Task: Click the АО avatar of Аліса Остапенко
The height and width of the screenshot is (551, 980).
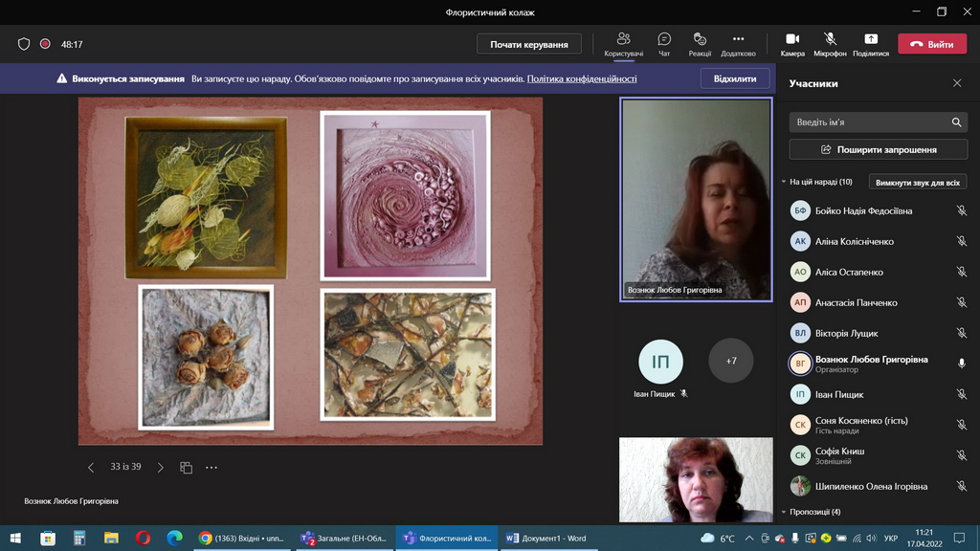Action: (800, 272)
